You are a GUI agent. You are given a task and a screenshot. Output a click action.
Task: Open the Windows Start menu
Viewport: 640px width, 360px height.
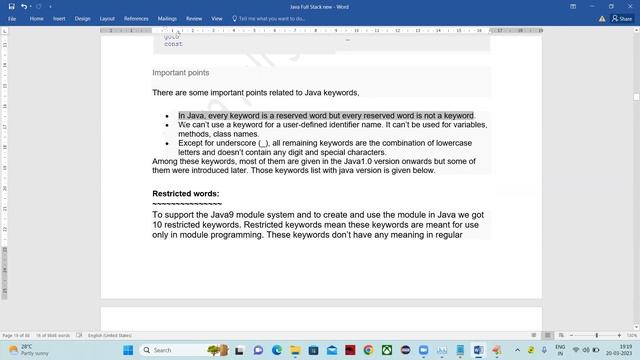pos(128,350)
